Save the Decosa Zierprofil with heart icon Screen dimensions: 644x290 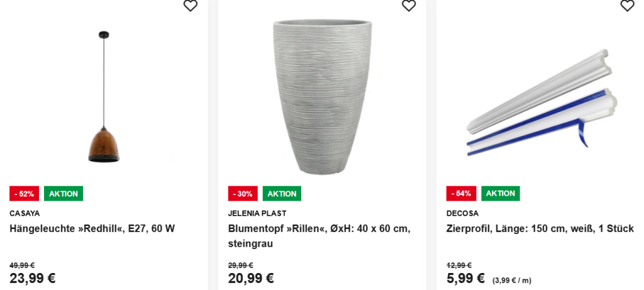click(x=627, y=6)
